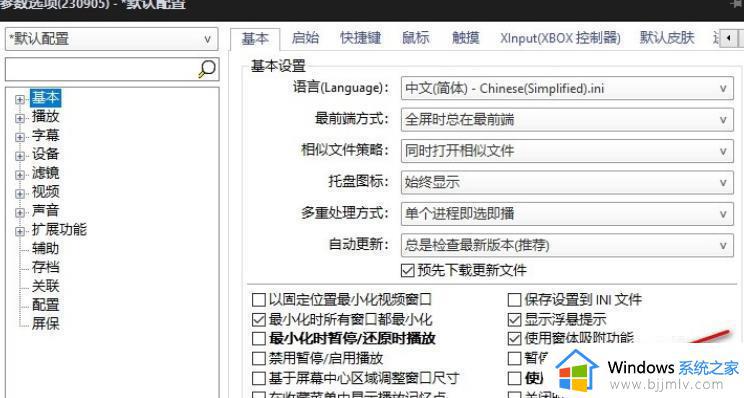The image size is (744, 398).
Task: Expand the 滤镜 tree node
Action: tap(19, 175)
